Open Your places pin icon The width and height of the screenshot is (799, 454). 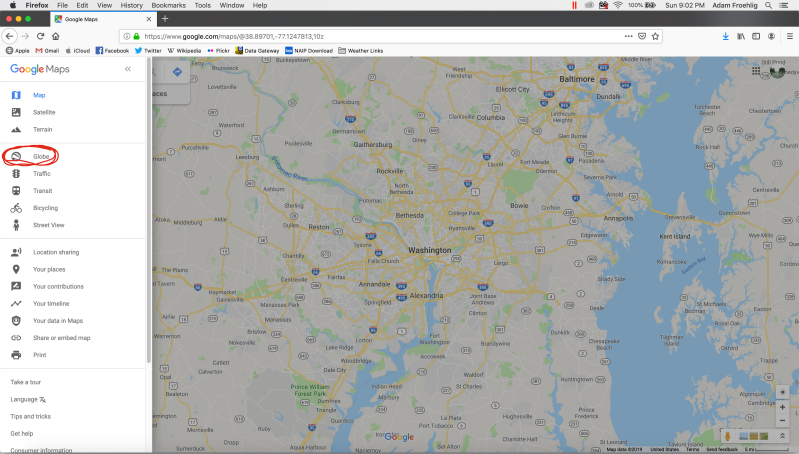[16, 269]
